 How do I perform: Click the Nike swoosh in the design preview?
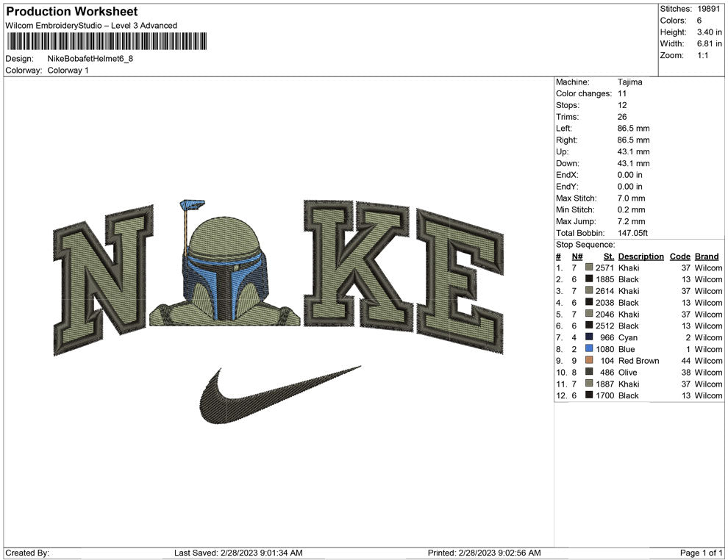pos(280,395)
